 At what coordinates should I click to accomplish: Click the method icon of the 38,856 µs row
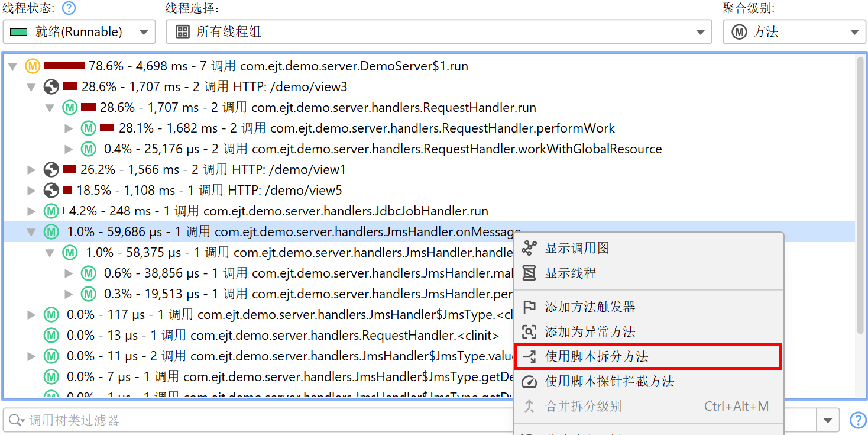coord(89,273)
